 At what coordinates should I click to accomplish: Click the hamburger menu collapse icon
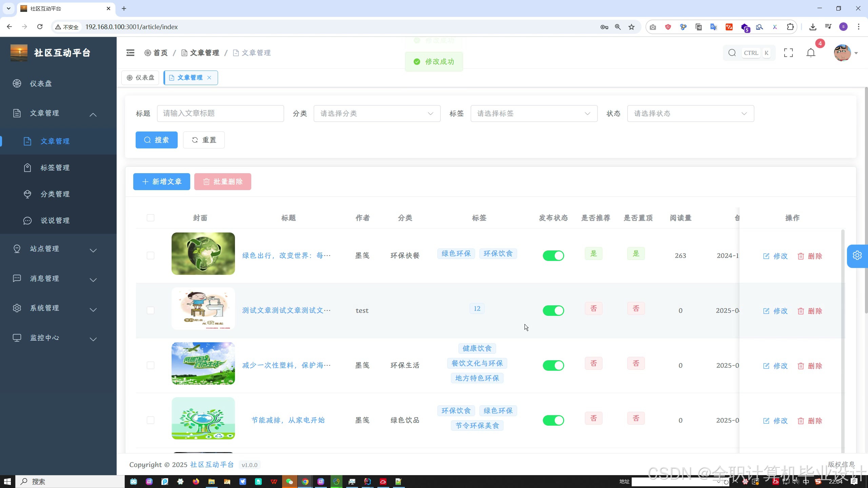[130, 53]
